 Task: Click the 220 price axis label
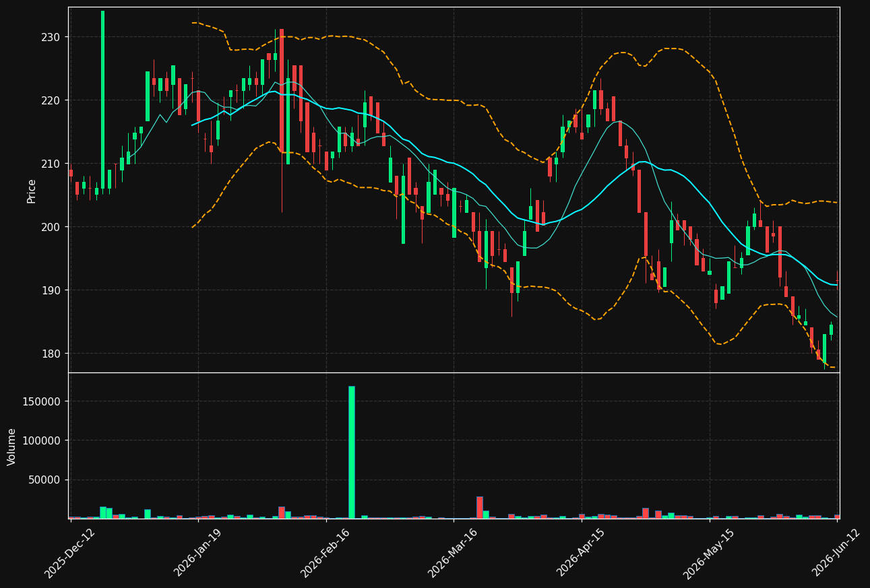coord(51,100)
